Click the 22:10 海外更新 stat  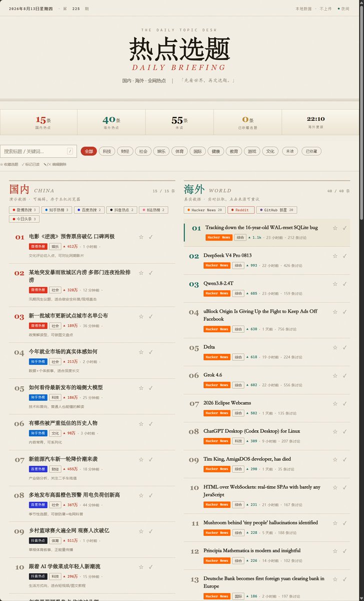point(315,123)
